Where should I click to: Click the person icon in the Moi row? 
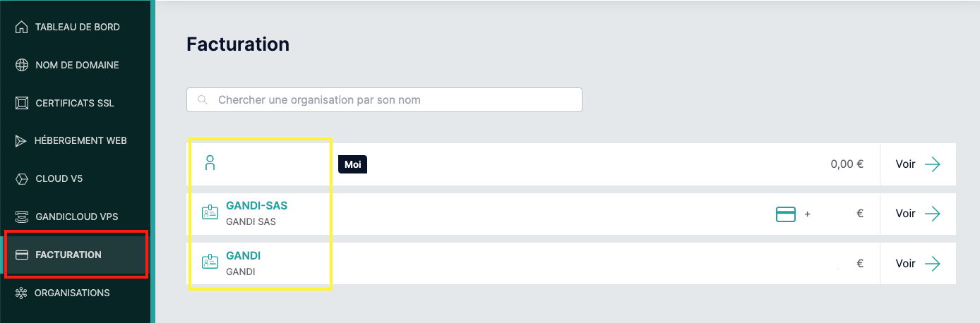point(210,164)
